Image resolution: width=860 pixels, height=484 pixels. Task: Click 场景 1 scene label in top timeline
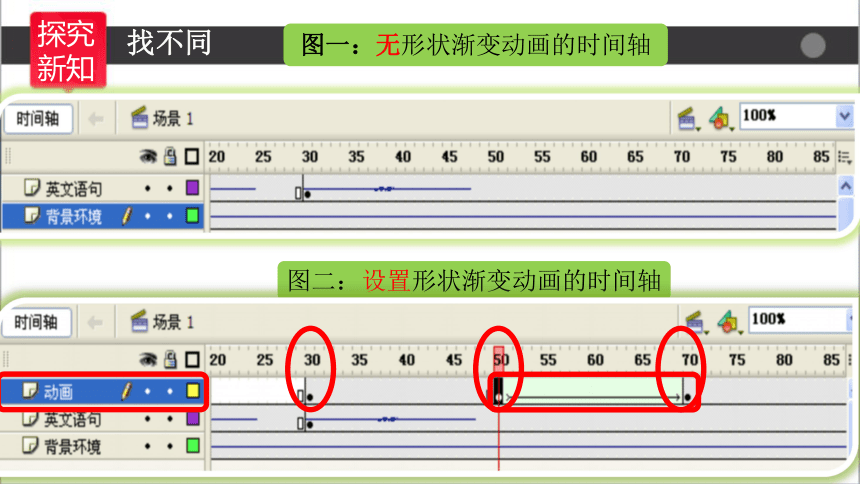click(162, 118)
